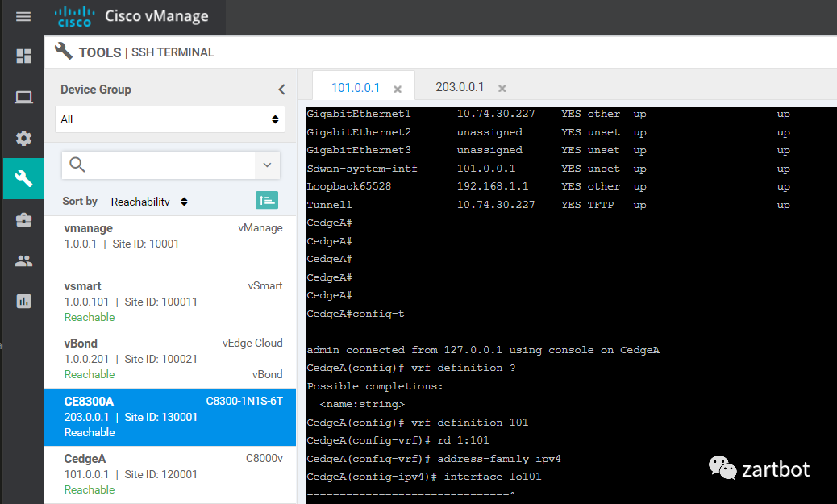Change the Sort by Reachability selector
This screenshot has height=504, width=837.
click(149, 202)
